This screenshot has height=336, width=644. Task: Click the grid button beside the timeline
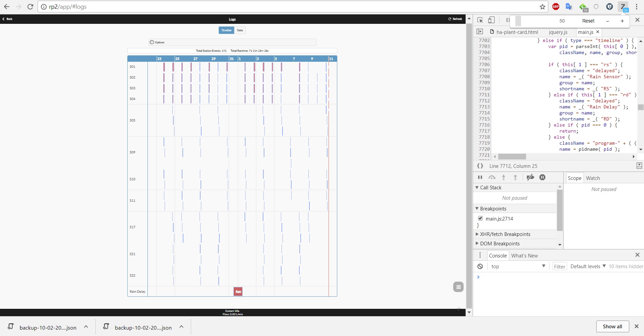(x=458, y=287)
